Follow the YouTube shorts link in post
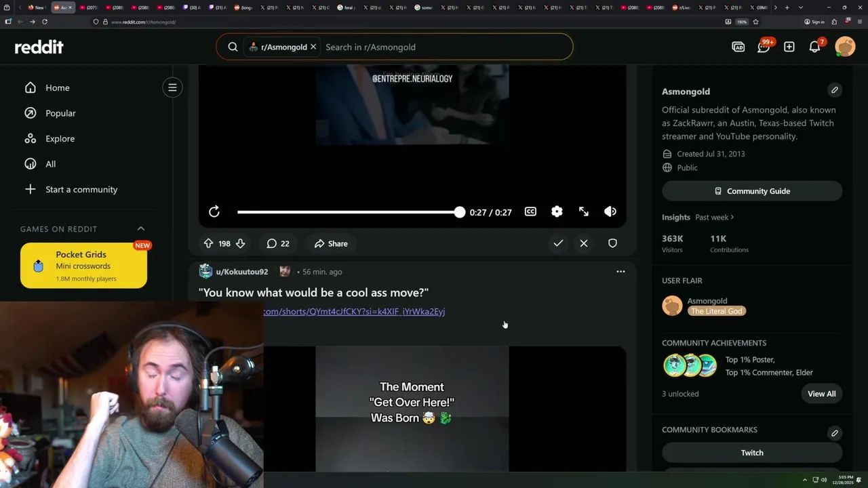The image size is (868, 488). click(354, 312)
